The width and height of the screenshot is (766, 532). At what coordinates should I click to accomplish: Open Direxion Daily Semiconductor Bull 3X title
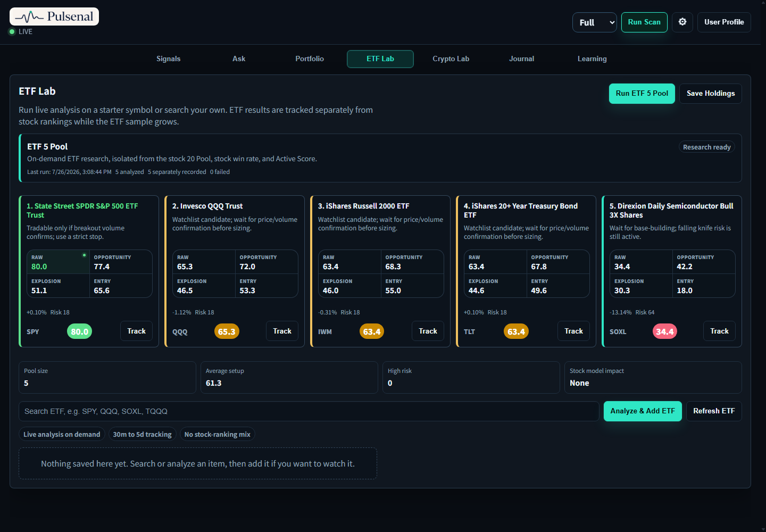671,211
